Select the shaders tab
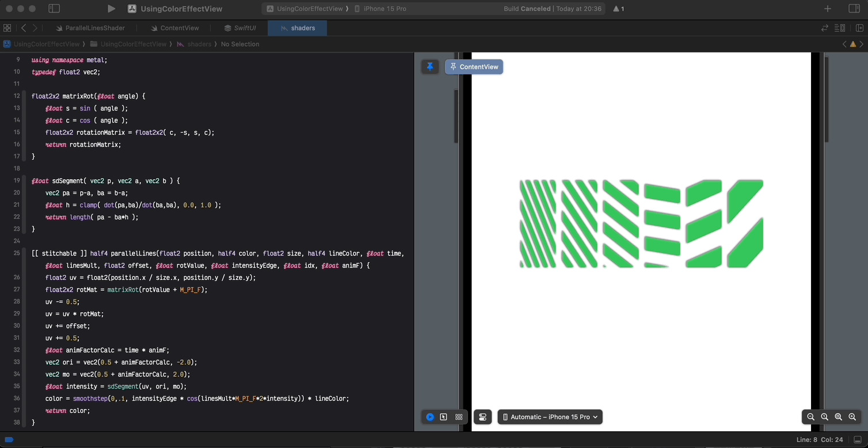Image resolution: width=868 pixels, height=448 pixels. [x=297, y=28]
